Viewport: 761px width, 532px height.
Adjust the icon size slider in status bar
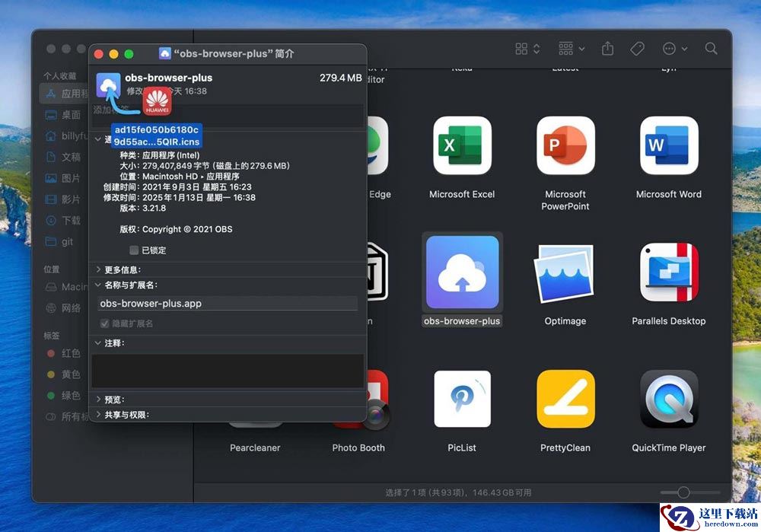(x=683, y=492)
